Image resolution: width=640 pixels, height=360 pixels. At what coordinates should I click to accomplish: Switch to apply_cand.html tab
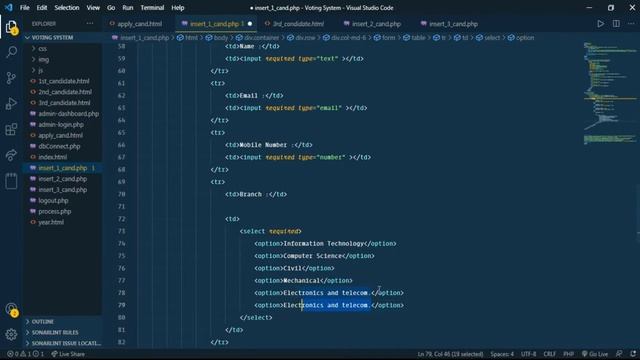(x=139, y=24)
